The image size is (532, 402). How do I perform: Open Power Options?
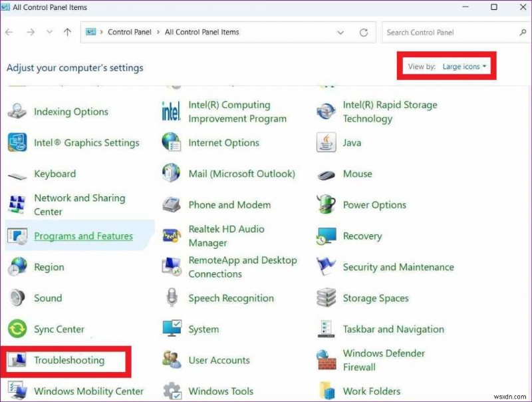[374, 205]
